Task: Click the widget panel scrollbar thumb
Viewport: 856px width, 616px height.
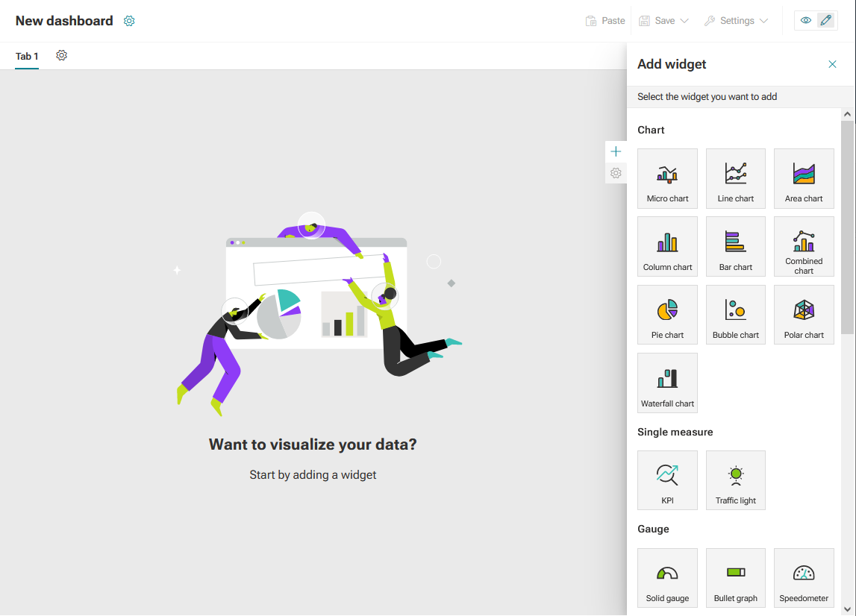Action: click(x=847, y=227)
